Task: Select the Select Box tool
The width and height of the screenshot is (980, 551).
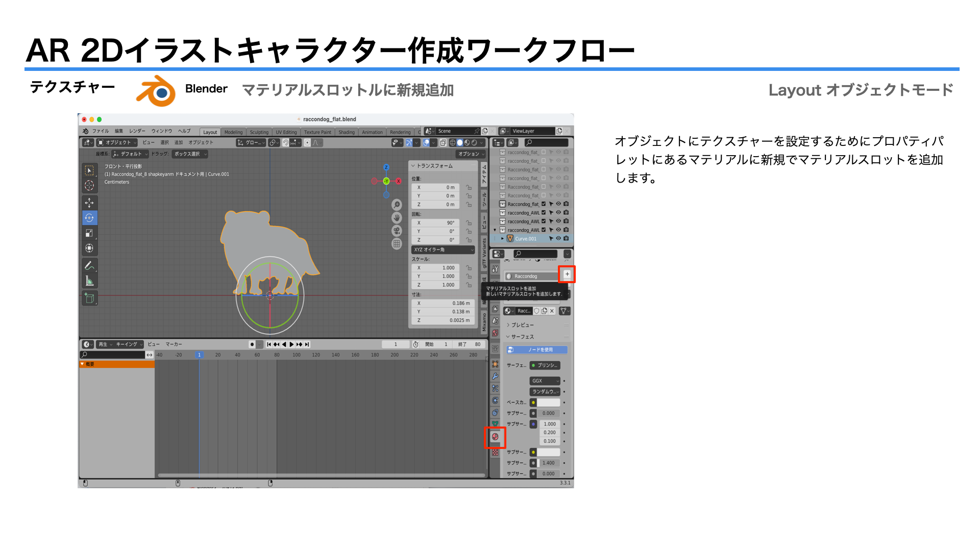Action: pos(89,170)
